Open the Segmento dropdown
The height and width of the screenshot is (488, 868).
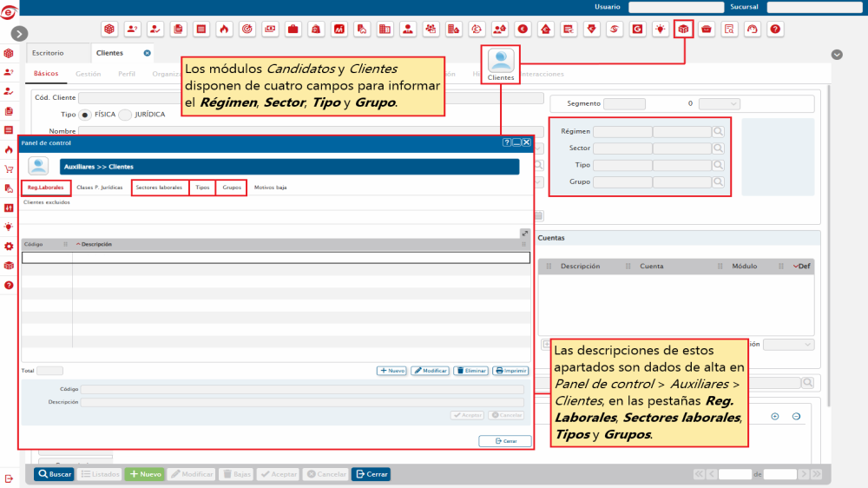(719, 103)
